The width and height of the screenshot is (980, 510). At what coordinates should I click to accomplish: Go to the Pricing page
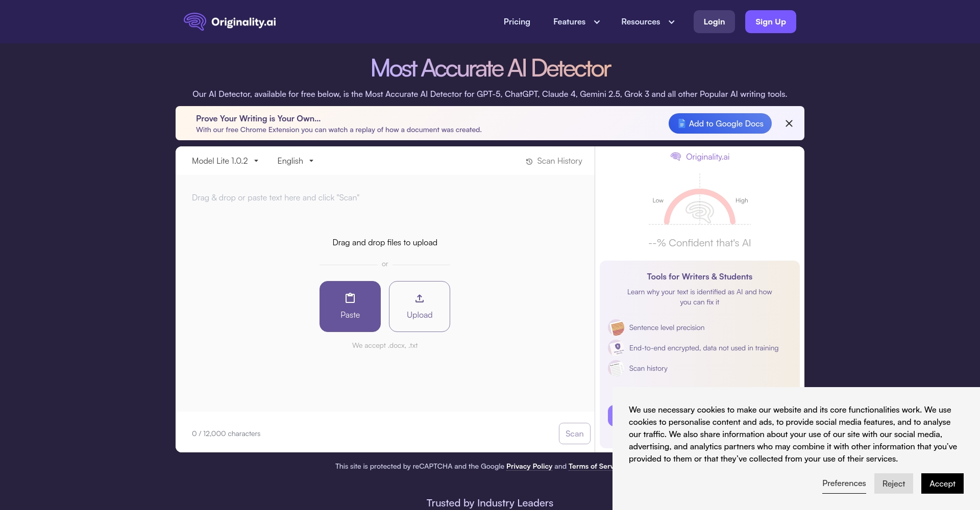click(517, 22)
